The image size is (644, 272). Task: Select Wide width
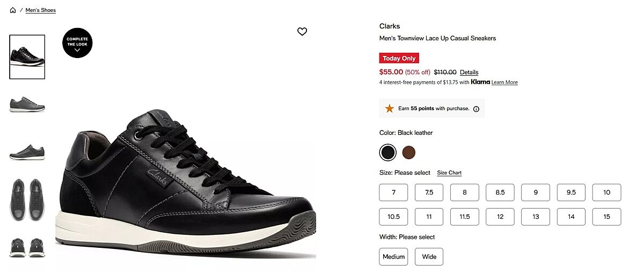point(429,257)
